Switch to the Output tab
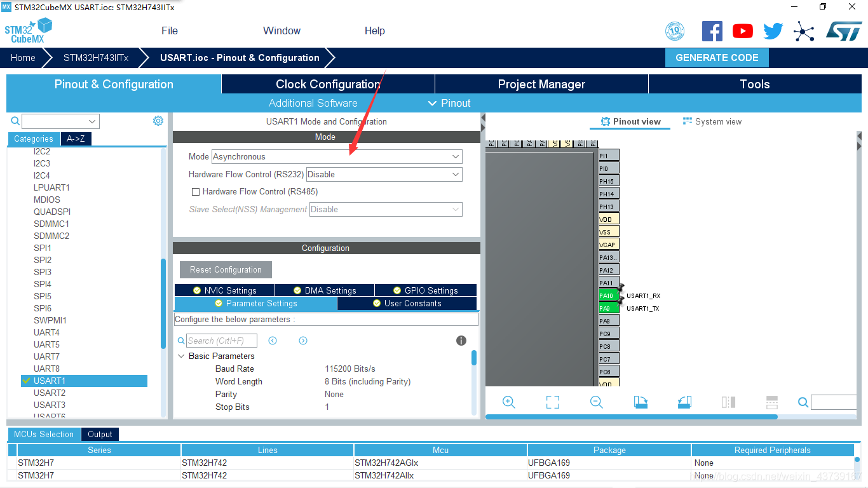Screen dimensions: 868x488 coord(100,434)
